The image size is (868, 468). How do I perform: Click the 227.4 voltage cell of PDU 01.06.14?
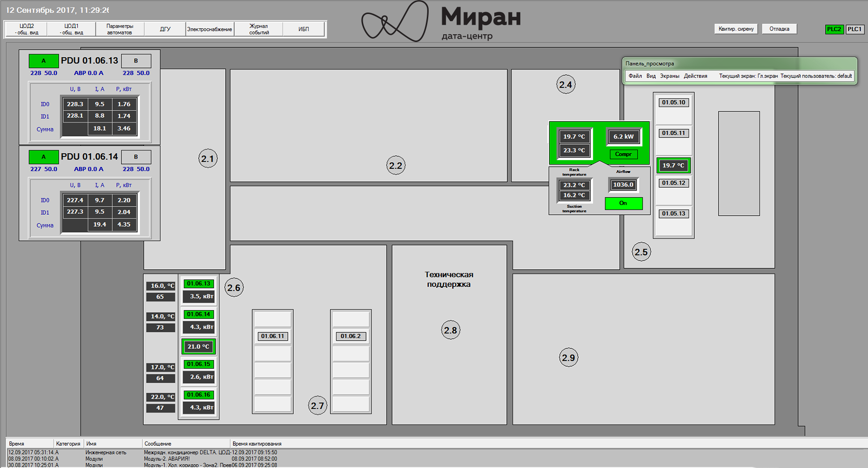tap(75, 200)
